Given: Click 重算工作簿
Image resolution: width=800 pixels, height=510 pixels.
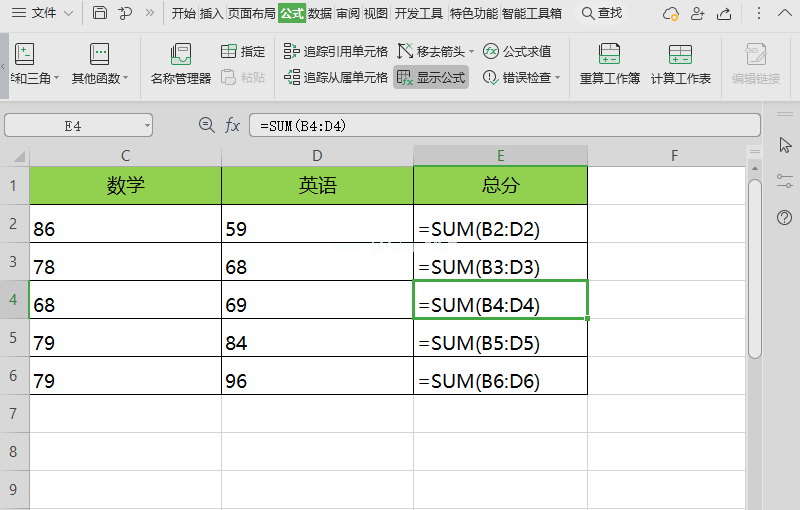Looking at the screenshot, I should (610, 64).
